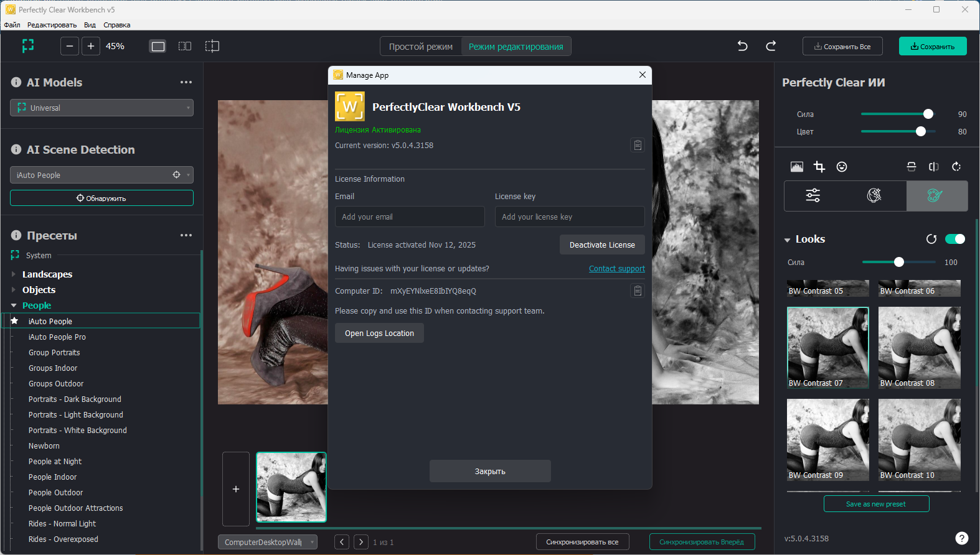Open the Universal AI model dropdown
Screen dimensions: 980x555
101,108
